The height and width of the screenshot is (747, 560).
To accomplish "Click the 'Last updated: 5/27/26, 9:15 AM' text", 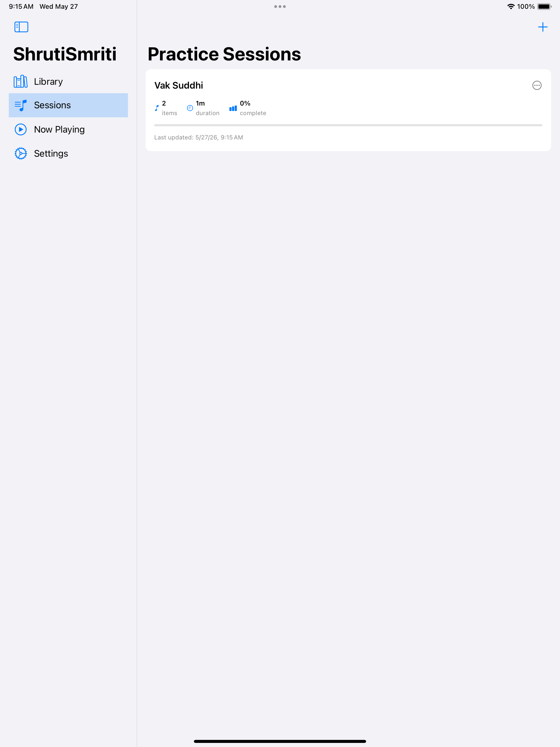I will coord(199,138).
